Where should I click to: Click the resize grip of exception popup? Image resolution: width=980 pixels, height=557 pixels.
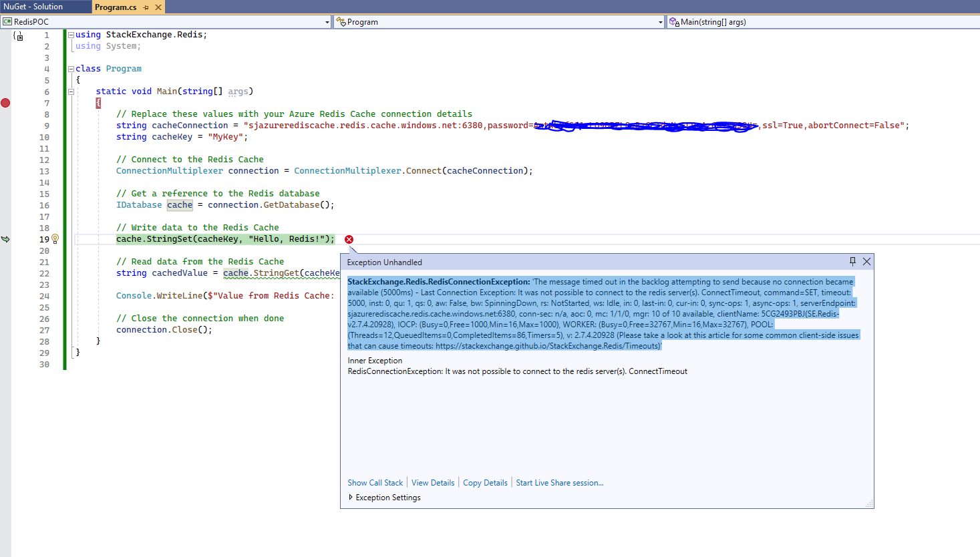point(869,504)
